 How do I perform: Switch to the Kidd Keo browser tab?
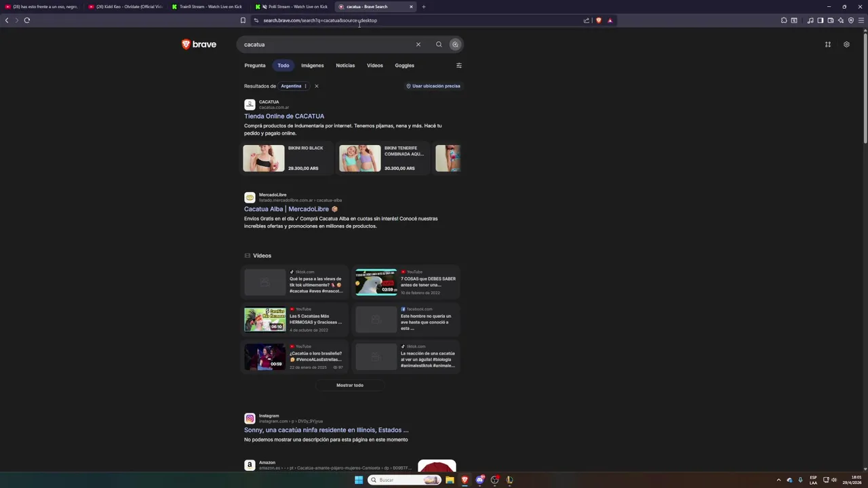(125, 7)
